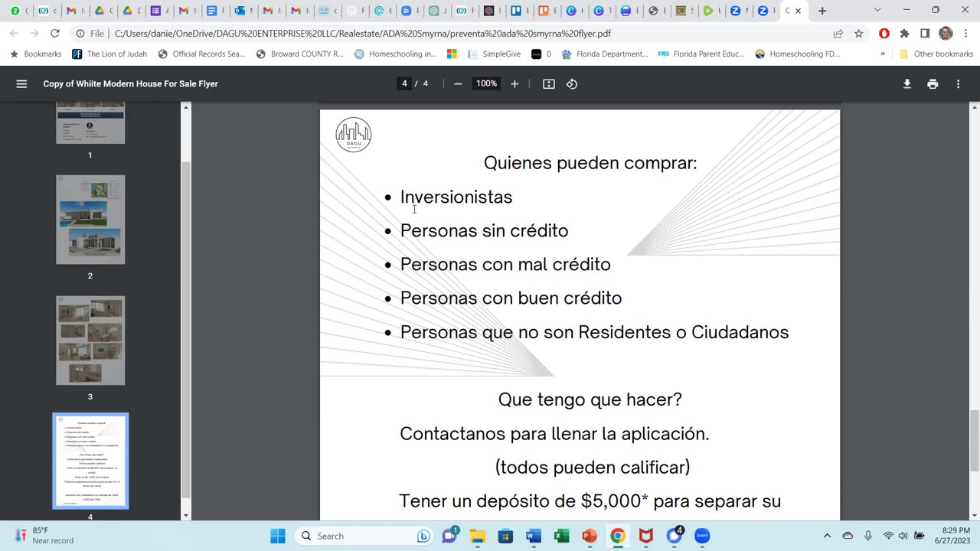Screen dimensions: 980x551
Task: Click the page number input field
Action: point(404,84)
